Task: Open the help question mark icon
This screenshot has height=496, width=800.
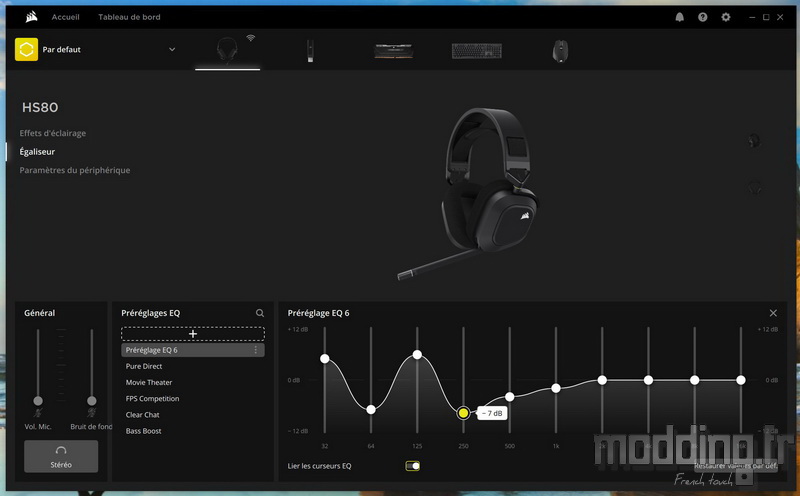Action: click(703, 17)
